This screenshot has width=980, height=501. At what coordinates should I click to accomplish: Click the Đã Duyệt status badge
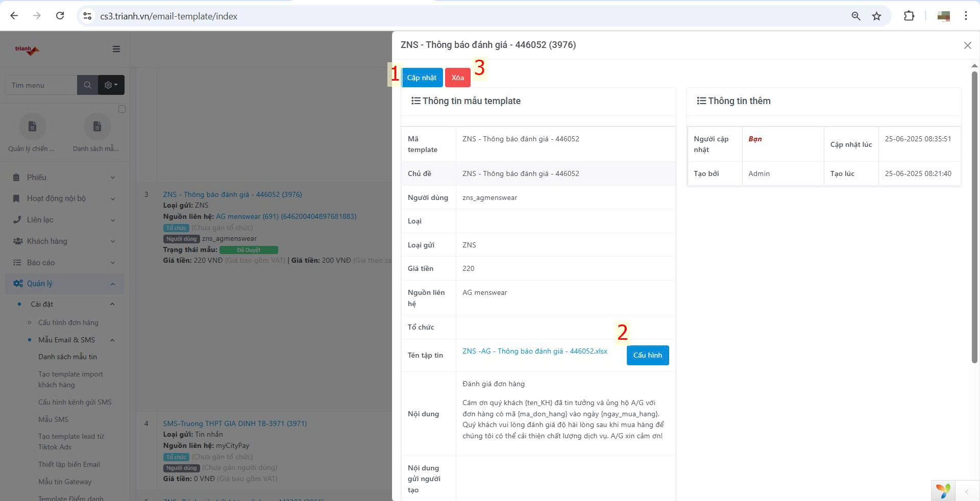tap(249, 250)
